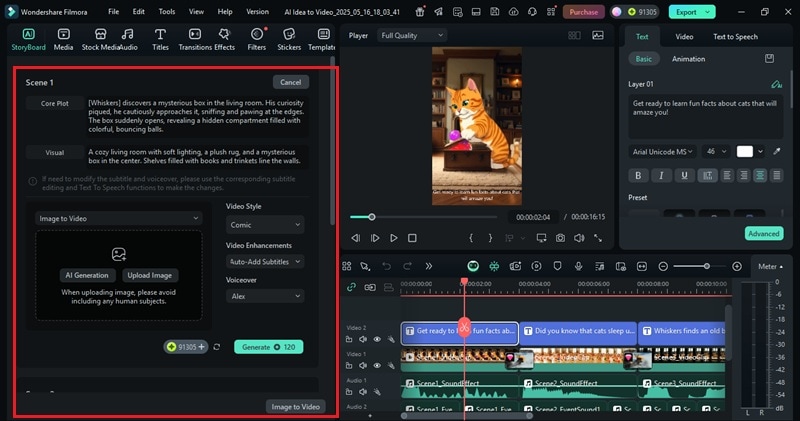Mute the Video 1 track

pyautogui.click(x=363, y=365)
